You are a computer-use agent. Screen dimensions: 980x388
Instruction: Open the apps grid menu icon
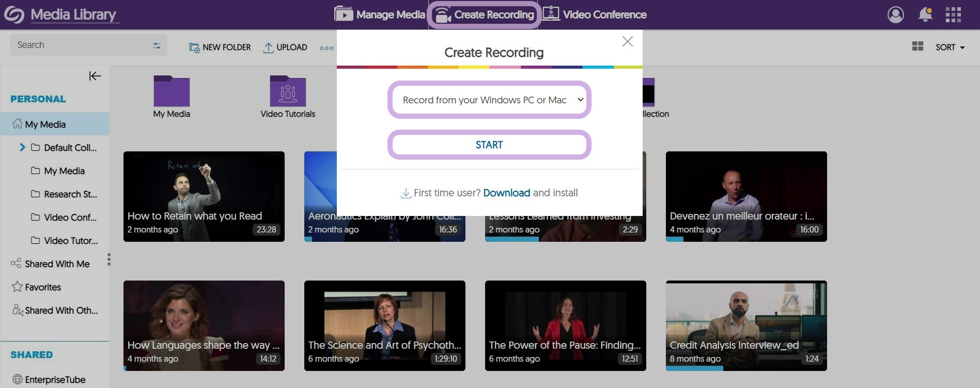click(x=953, y=14)
